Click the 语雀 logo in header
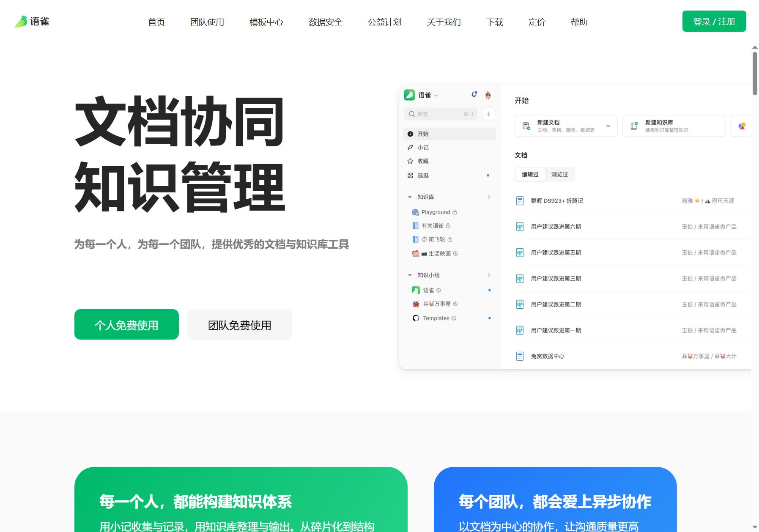This screenshot has width=759, height=532. (x=32, y=22)
